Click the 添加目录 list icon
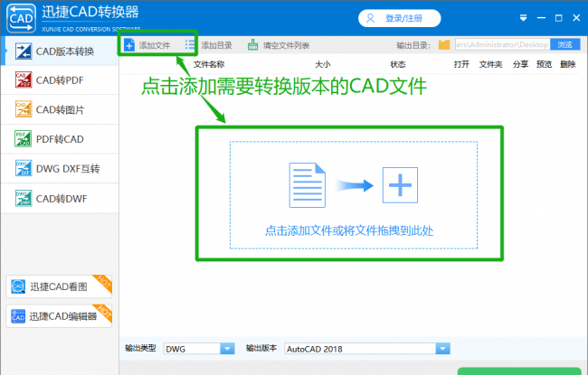 (x=190, y=45)
